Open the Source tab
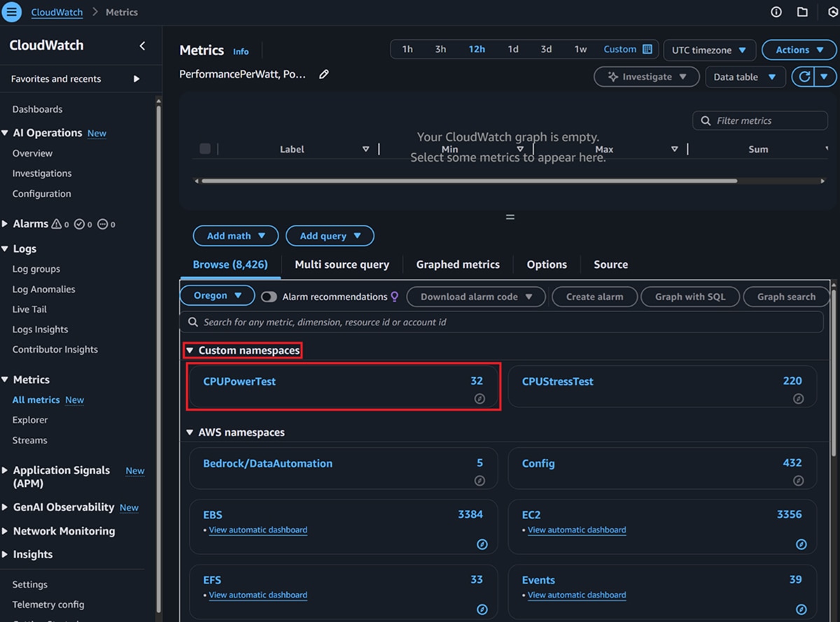This screenshot has width=840, height=622. click(x=610, y=264)
